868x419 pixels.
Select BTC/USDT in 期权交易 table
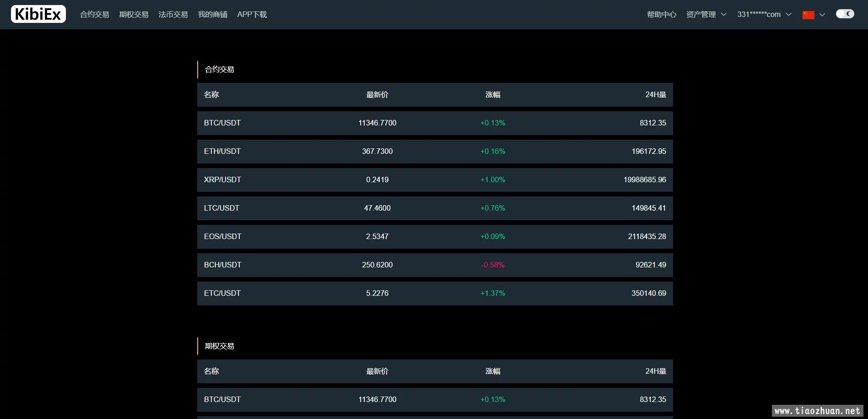pyautogui.click(x=435, y=400)
